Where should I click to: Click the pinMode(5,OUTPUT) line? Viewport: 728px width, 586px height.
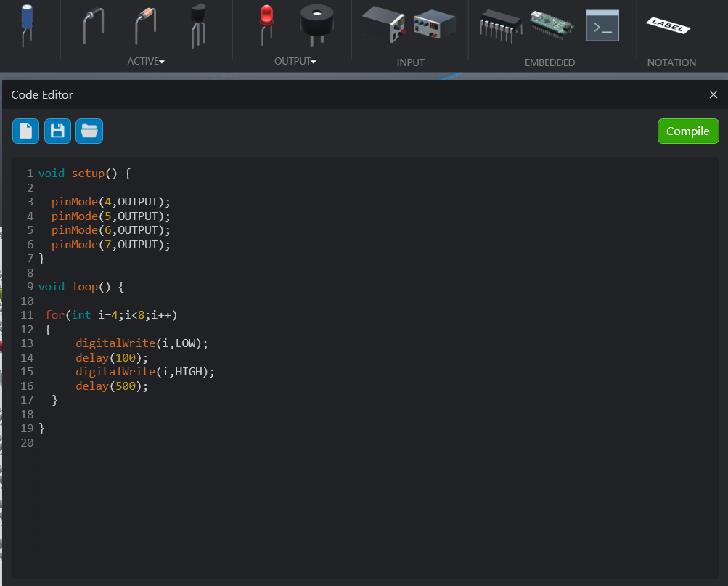111,216
